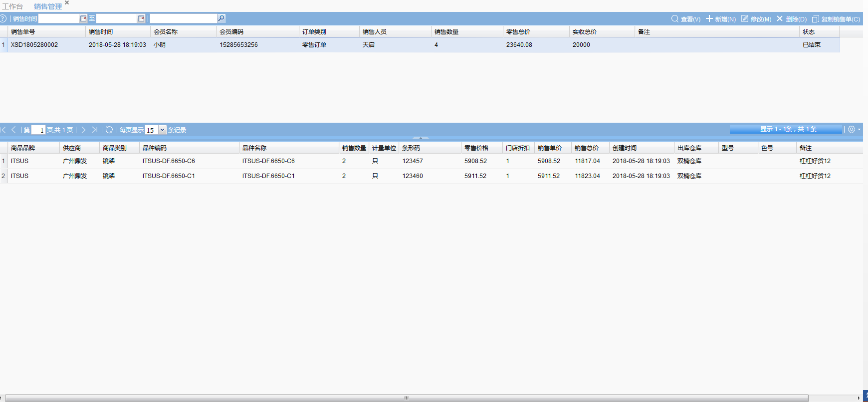Go to the last page
The width and height of the screenshot is (868, 402).
click(94, 130)
